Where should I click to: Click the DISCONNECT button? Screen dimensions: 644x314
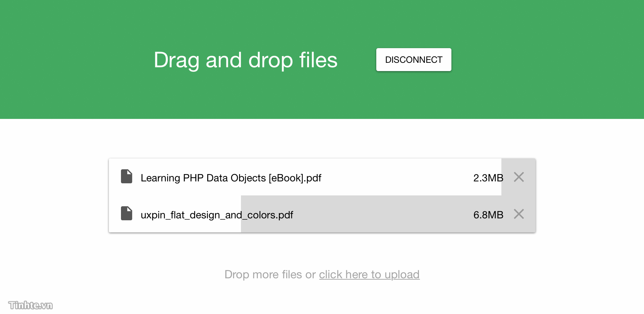[x=414, y=60]
